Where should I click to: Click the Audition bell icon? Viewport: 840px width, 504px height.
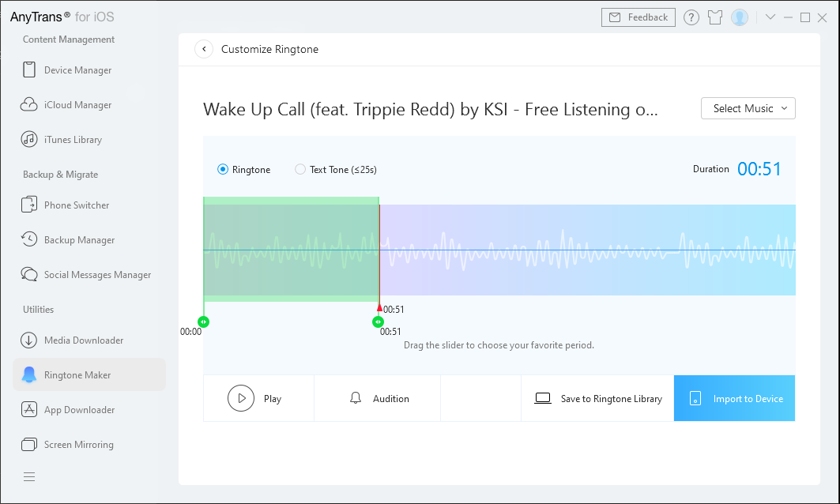pyautogui.click(x=356, y=398)
